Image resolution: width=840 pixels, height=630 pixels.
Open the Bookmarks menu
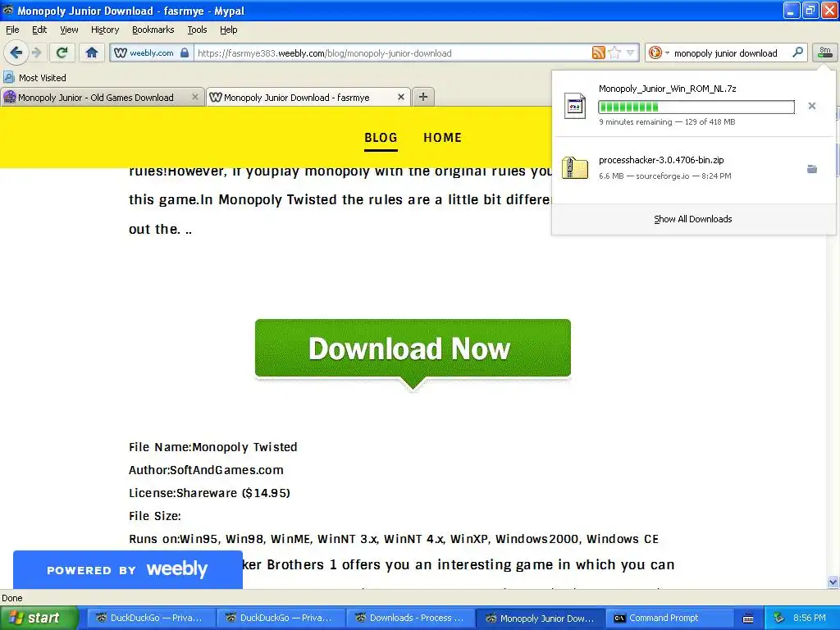(153, 30)
